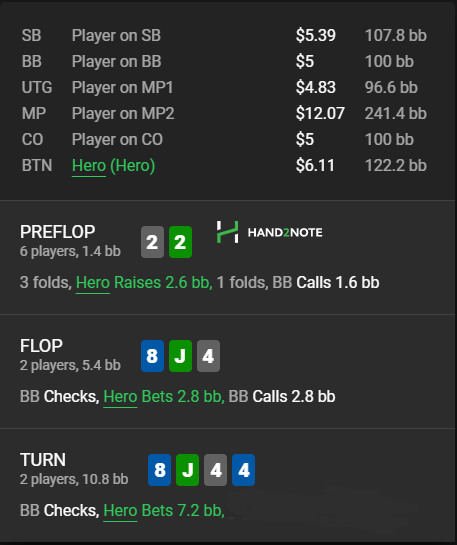The height and width of the screenshot is (545, 457).
Task: Click the FLOP section heading
Action: pyautogui.click(x=41, y=346)
